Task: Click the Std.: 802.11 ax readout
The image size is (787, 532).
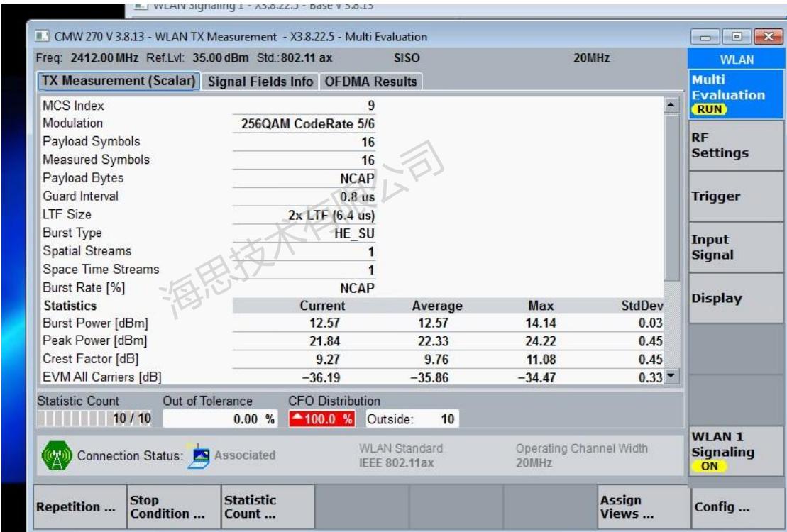Action: (295, 57)
